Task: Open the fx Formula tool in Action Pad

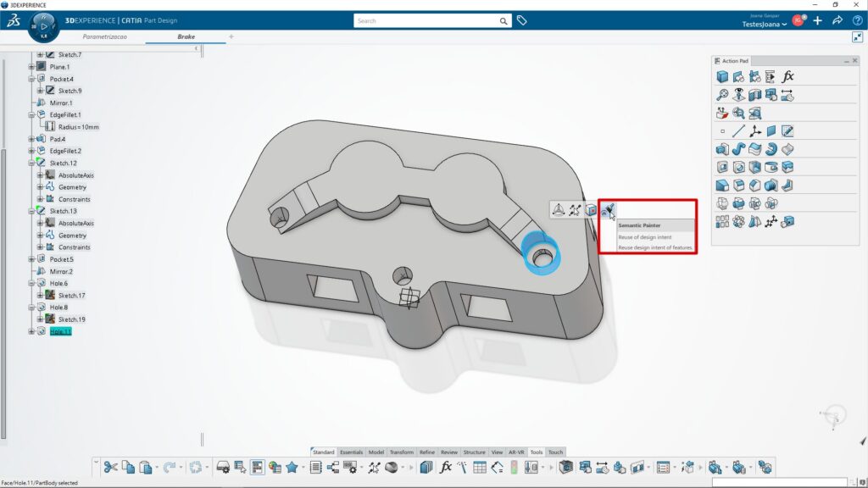Action: click(787, 77)
